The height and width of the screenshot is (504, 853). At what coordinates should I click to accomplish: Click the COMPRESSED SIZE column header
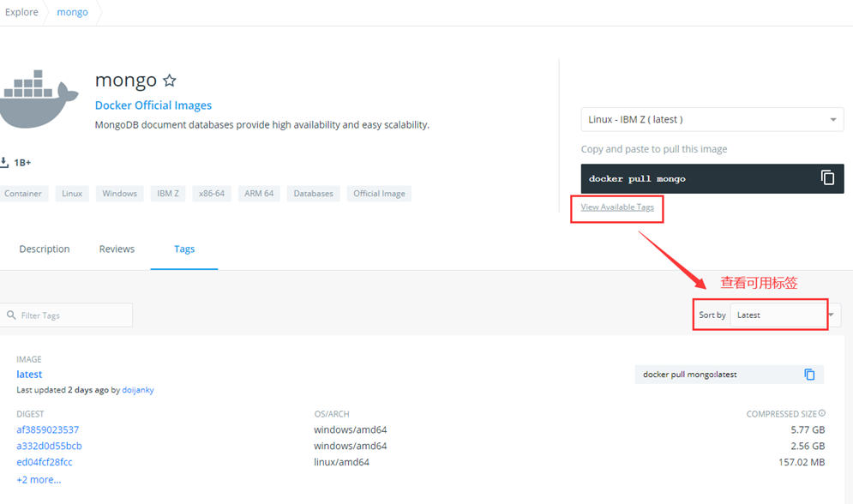click(781, 414)
